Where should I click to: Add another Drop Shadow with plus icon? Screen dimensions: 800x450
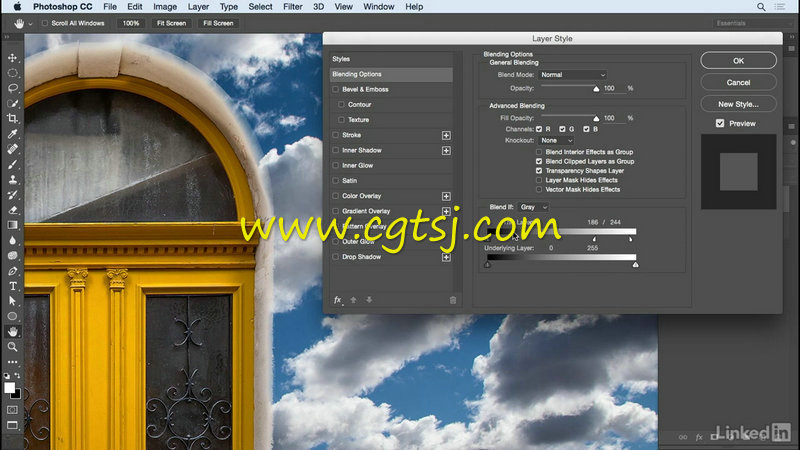pos(446,257)
